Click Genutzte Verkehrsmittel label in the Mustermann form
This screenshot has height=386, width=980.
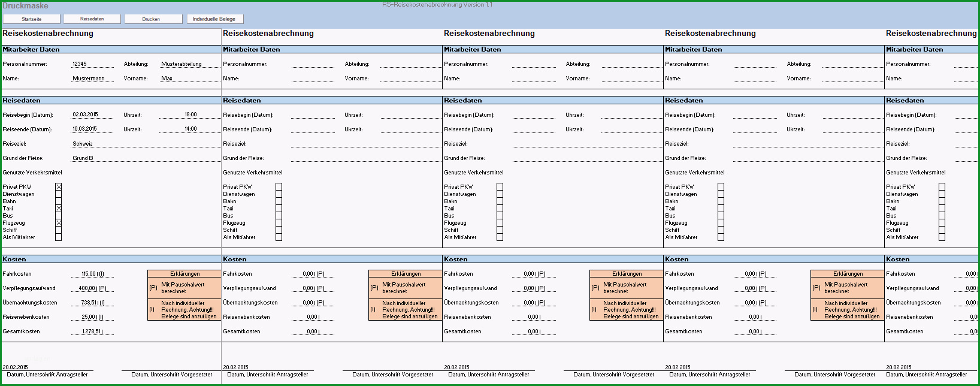[32, 173]
